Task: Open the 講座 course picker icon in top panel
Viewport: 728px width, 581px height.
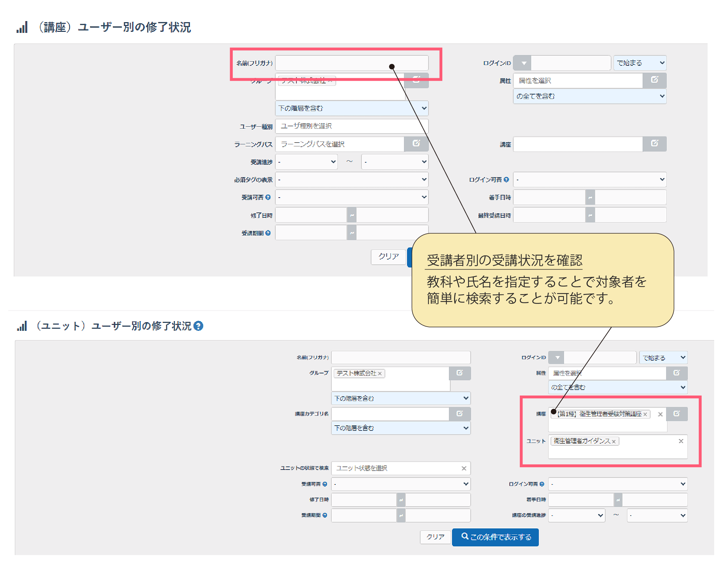Action: 655,144
